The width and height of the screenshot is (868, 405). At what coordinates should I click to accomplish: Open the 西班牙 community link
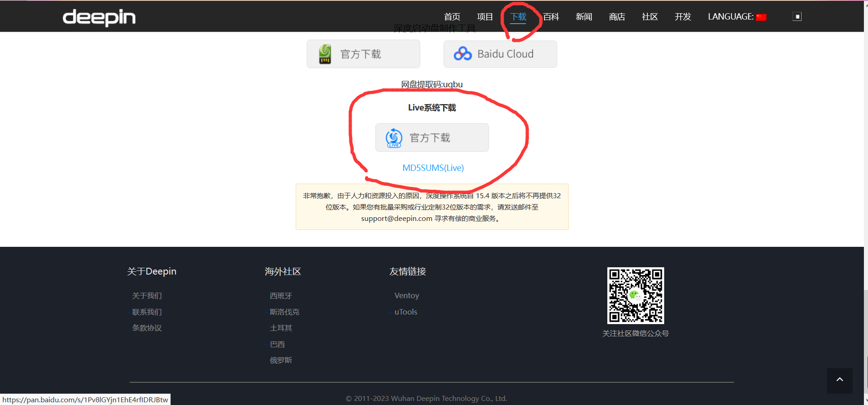281,295
